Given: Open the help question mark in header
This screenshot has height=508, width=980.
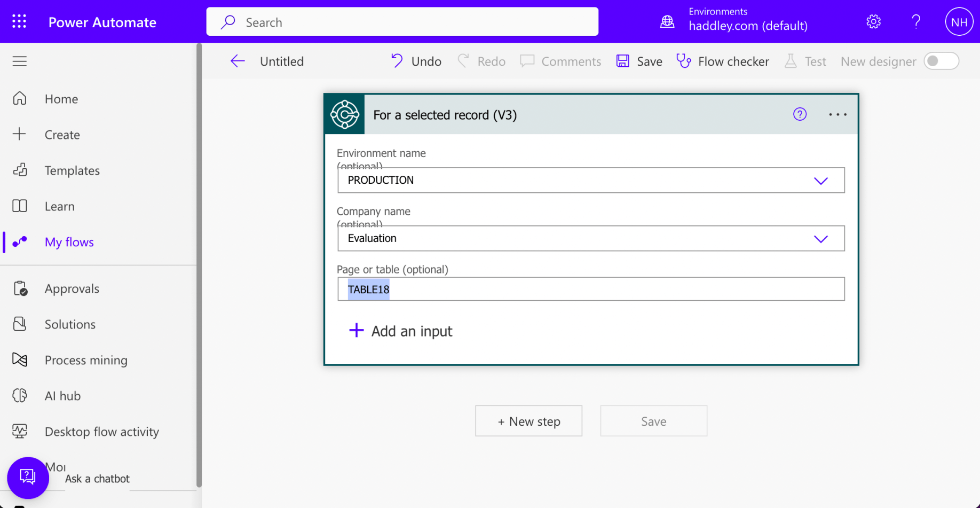Looking at the screenshot, I should 916,22.
